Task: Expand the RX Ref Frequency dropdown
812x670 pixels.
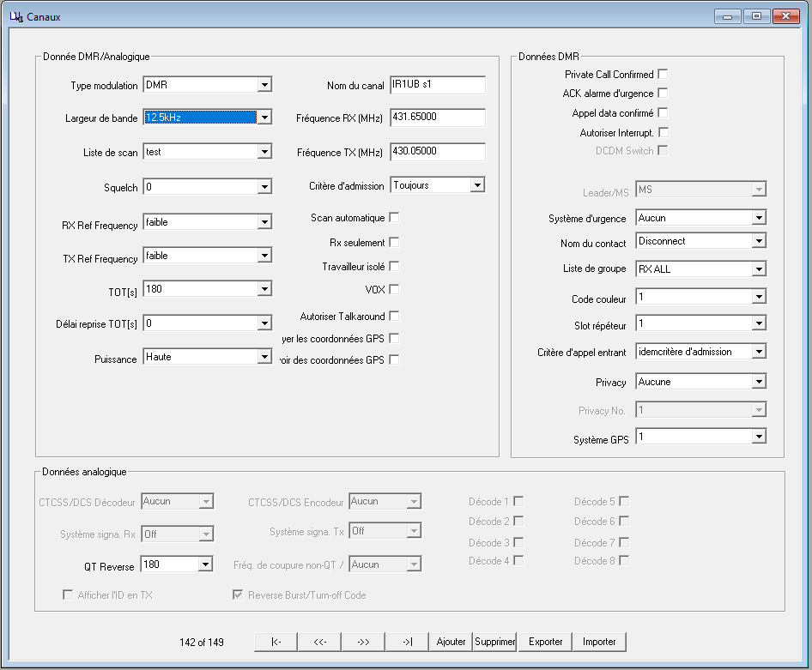Action: 264,222
